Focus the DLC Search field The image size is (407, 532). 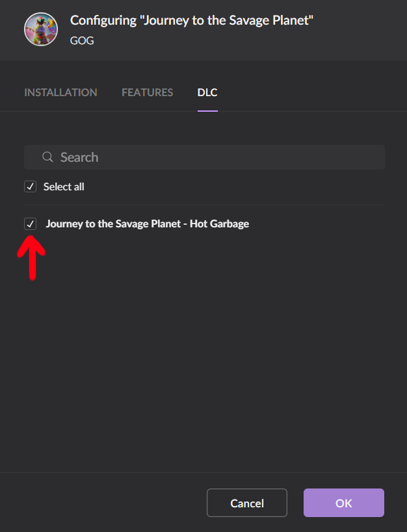coord(204,157)
